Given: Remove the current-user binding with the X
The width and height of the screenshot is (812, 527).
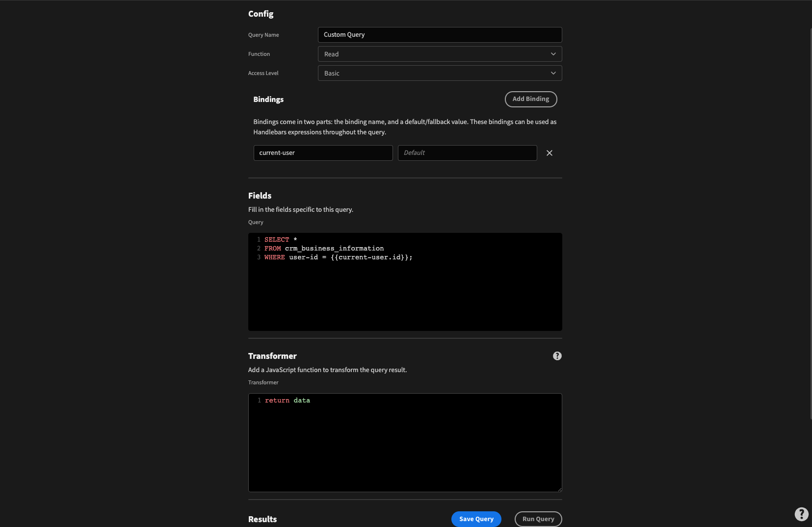Looking at the screenshot, I should 549,153.
